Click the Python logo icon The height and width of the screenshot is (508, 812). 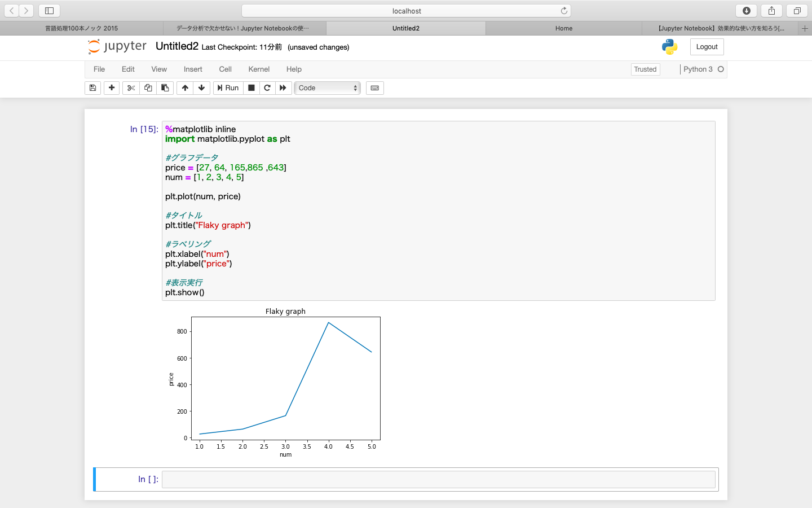click(x=670, y=47)
